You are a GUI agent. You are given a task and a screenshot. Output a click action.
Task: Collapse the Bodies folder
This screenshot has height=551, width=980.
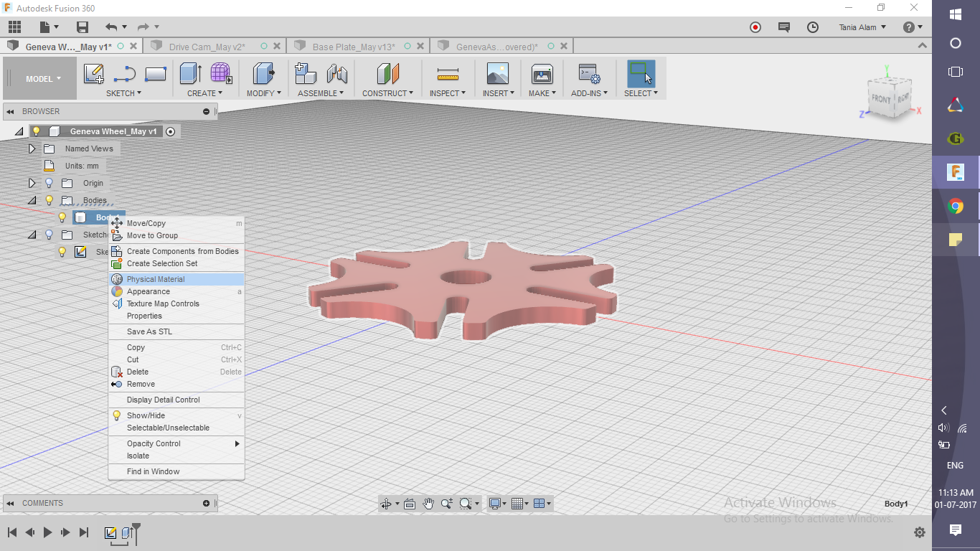(x=32, y=200)
